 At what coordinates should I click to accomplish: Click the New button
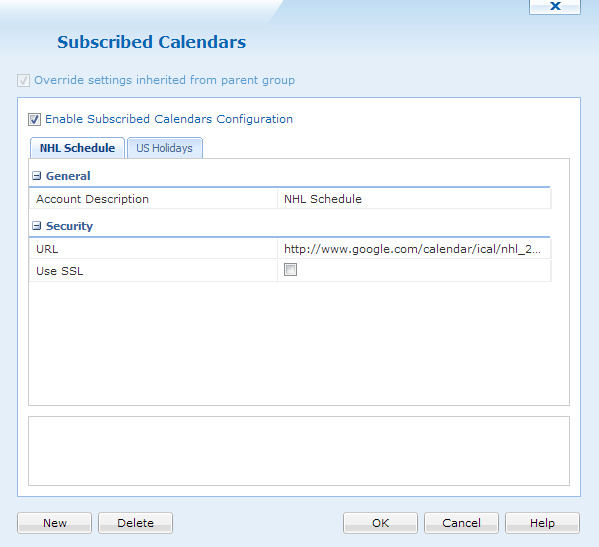pyautogui.click(x=55, y=523)
